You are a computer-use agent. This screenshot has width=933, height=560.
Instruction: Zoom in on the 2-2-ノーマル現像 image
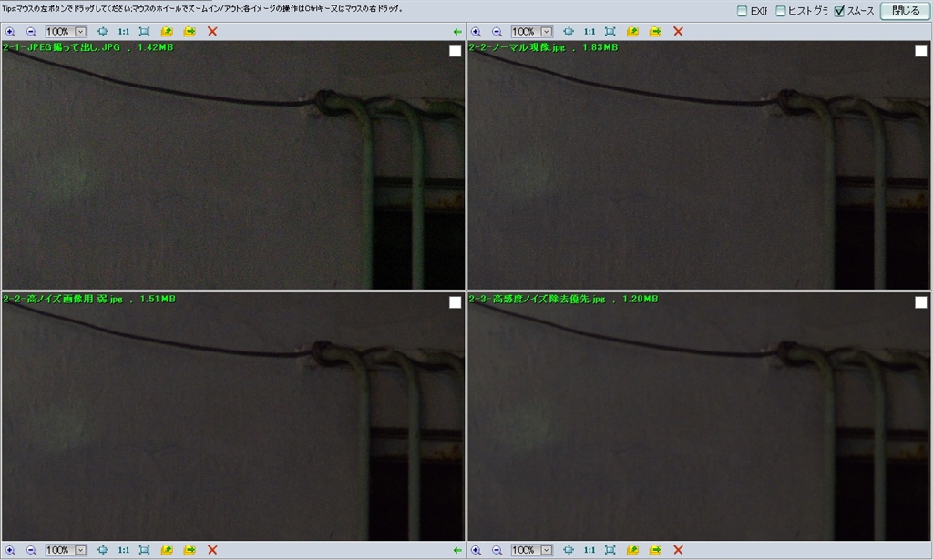[x=476, y=32]
